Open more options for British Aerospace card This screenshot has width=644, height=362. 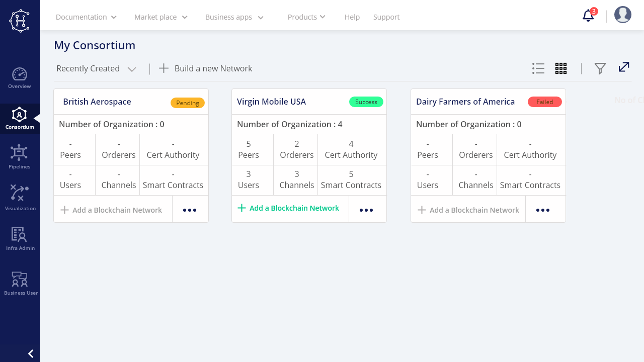point(190,210)
